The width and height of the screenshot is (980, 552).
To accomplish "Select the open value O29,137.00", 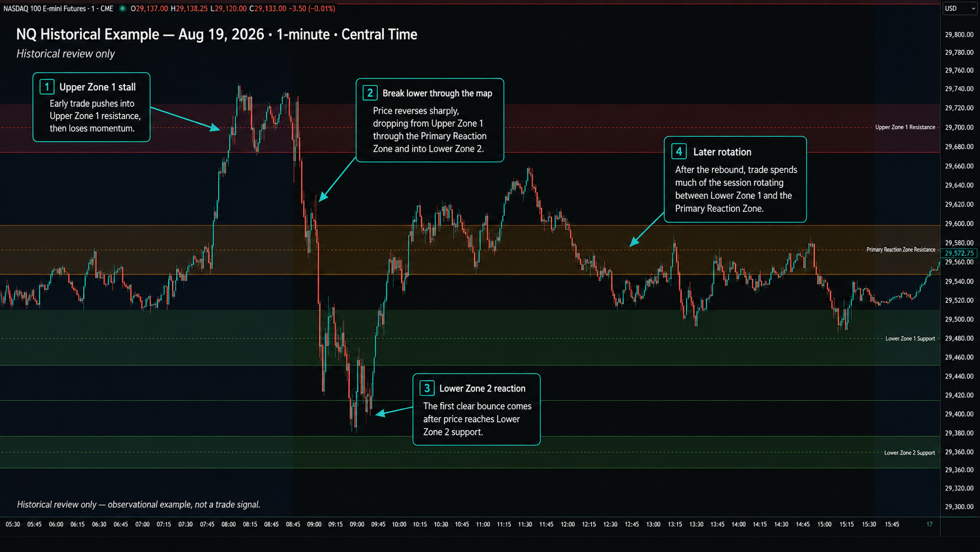I will [149, 9].
